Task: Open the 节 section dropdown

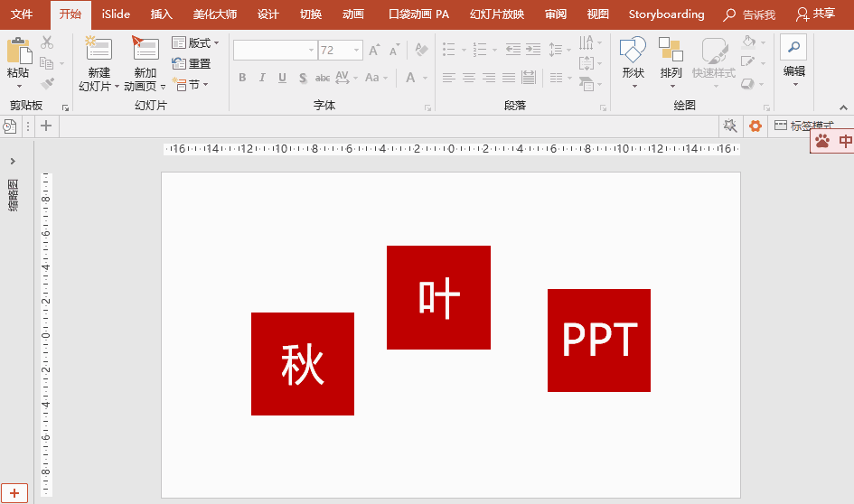Action: 190,84
